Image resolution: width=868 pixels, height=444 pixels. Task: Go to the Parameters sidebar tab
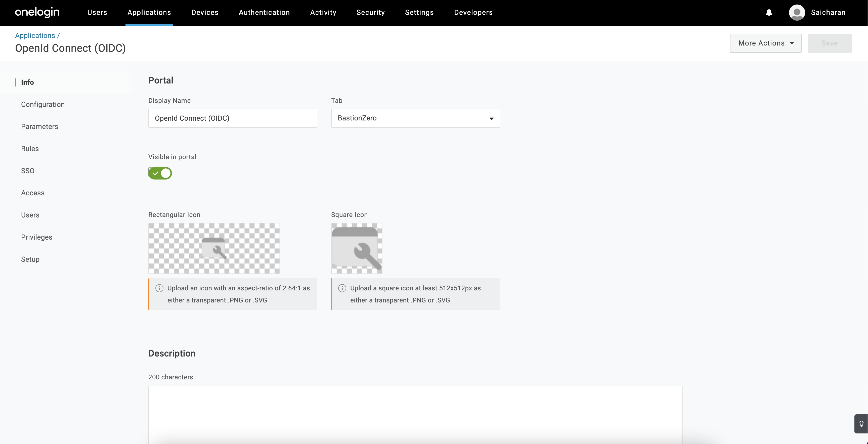[x=39, y=127]
